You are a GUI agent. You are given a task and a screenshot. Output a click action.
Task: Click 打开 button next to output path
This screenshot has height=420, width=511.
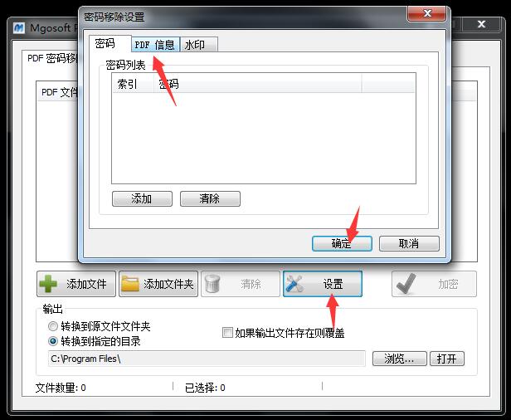click(x=447, y=359)
